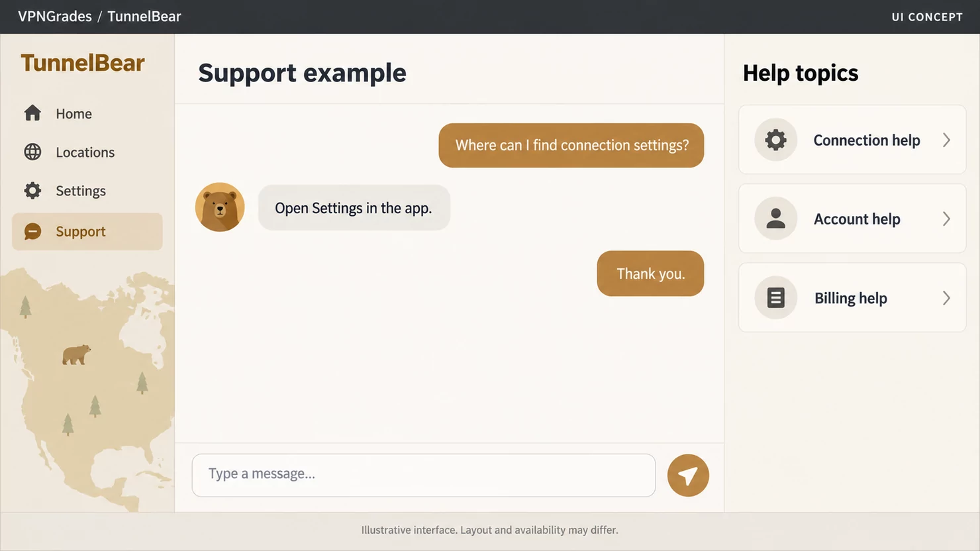This screenshot has height=551, width=980.
Task: Click the Settings gear icon in sidebar
Action: point(32,191)
